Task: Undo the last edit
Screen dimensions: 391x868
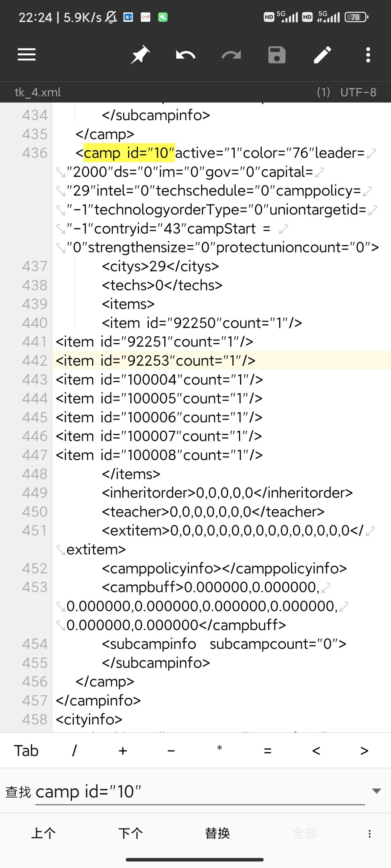Action: (x=186, y=55)
